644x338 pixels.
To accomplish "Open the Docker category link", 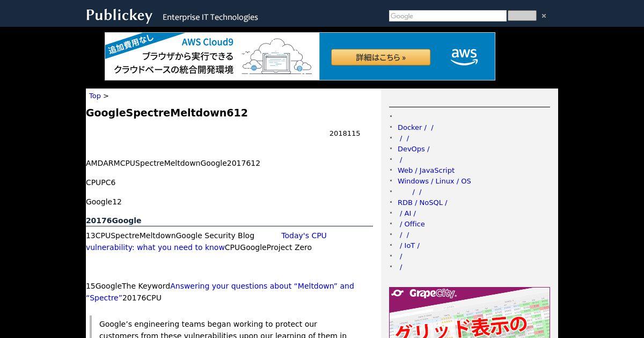I will [415, 128].
